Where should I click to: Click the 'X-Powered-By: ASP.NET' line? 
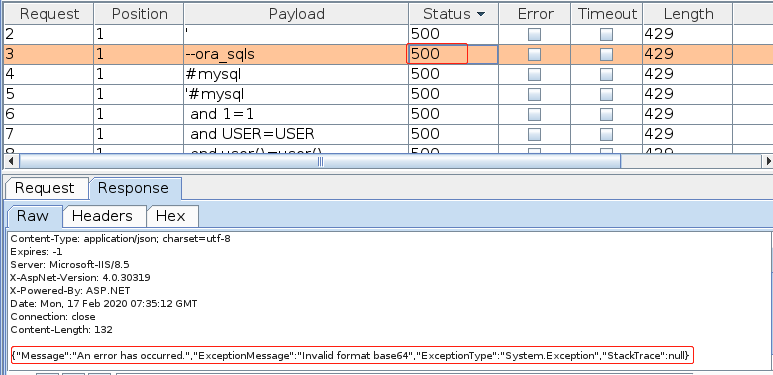tap(70, 290)
